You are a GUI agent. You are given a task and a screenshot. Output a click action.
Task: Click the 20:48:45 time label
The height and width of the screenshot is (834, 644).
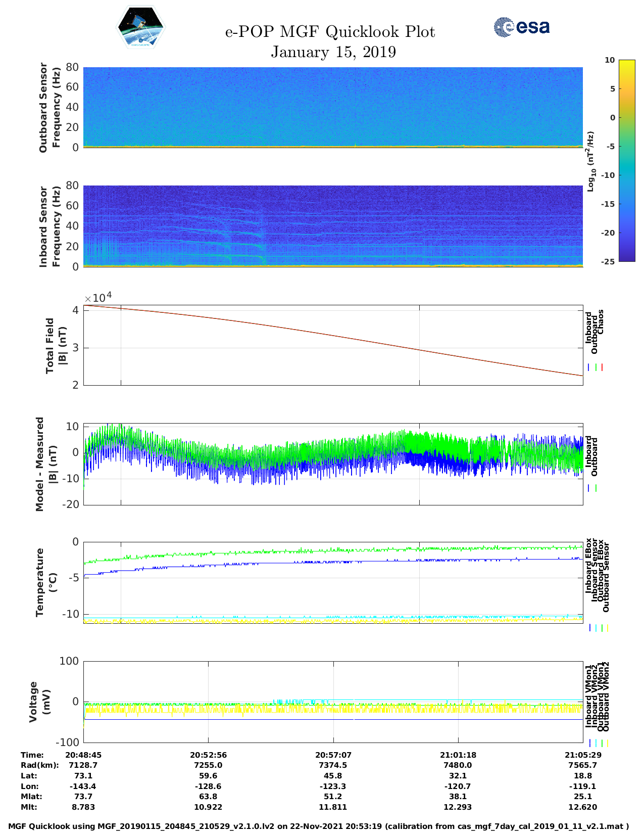click(x=83, y=755)
